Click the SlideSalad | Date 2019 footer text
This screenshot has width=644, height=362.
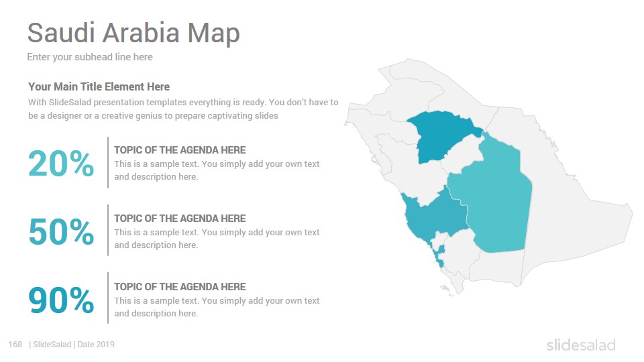coord(72,345)
